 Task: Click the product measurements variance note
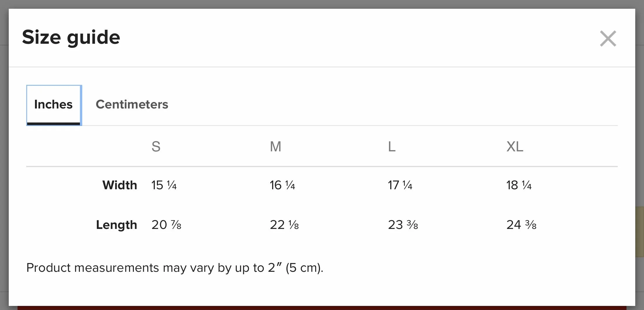(175, 268)
